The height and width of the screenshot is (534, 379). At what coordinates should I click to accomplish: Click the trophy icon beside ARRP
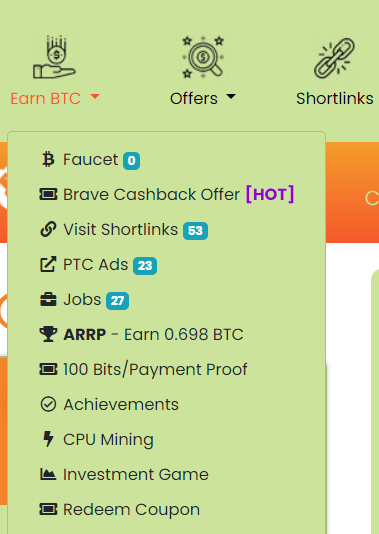pos(48,334)
